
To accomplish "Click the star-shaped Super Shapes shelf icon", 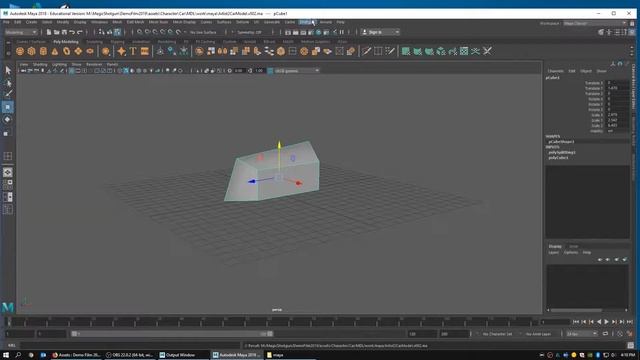I will [121, 51].
